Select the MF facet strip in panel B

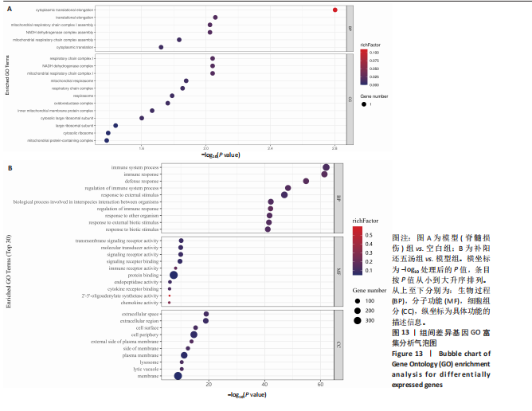tap(338, 272)
